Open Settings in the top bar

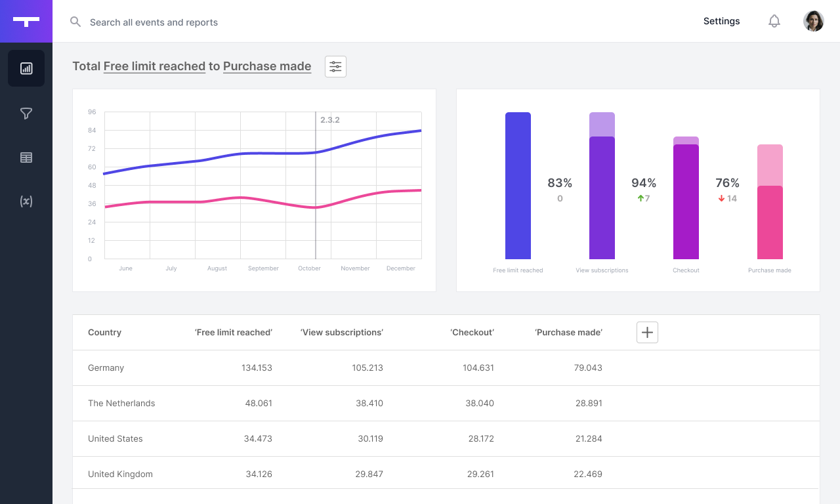pos(721,21)
